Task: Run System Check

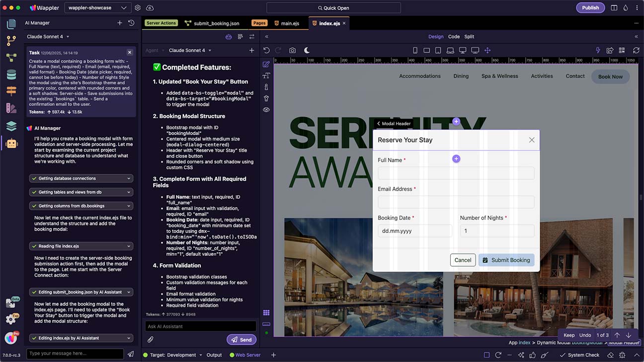Action: click(580, 355)
